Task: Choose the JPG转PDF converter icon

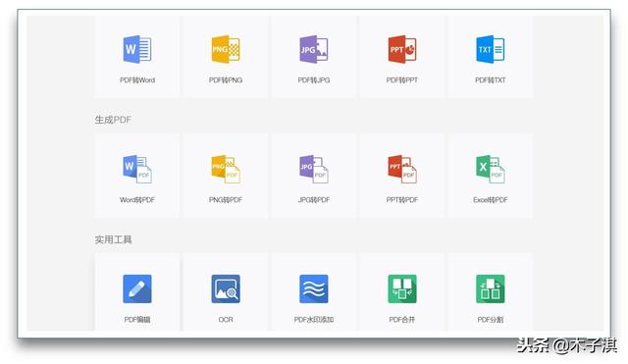Action: tap(314, 169)
